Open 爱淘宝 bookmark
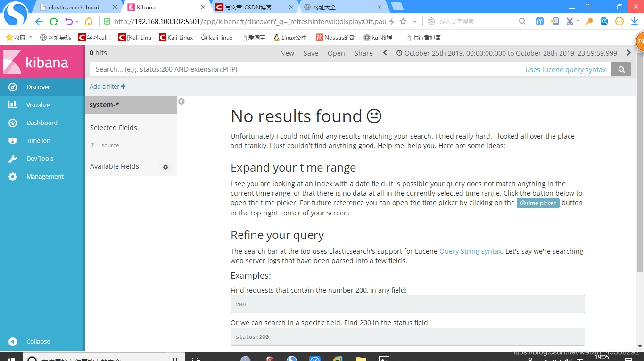Viewport: 644px width, 361px height. [253, 37]
